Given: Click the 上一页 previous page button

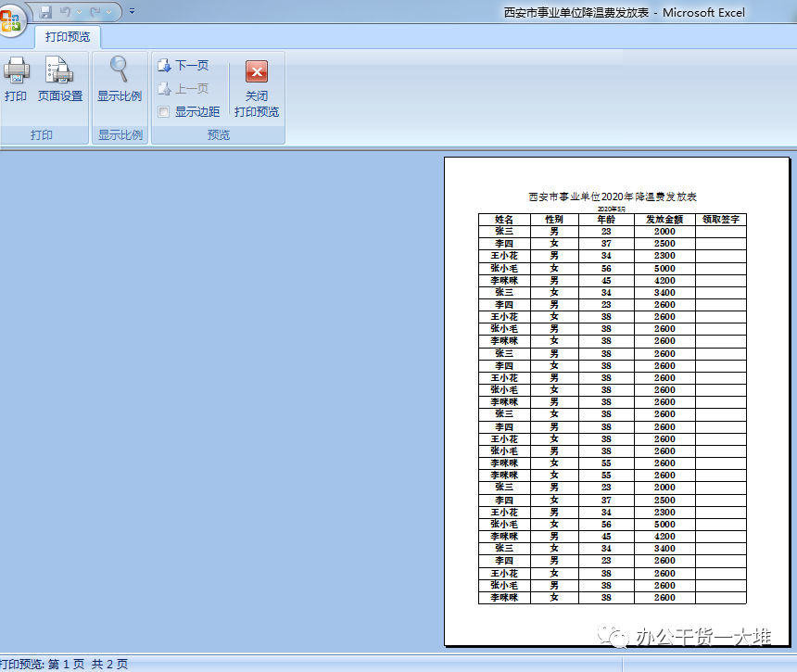Looking at the screenshot, I should pos(183,88).
